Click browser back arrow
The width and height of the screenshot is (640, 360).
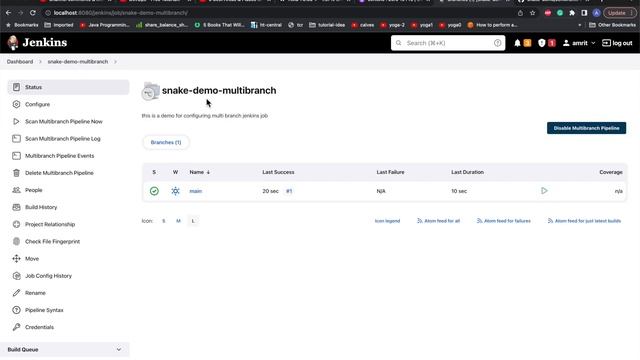(9, 13)
